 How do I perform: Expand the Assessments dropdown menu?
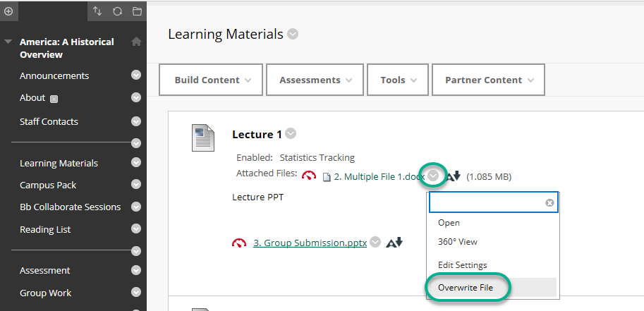[315, 80]
